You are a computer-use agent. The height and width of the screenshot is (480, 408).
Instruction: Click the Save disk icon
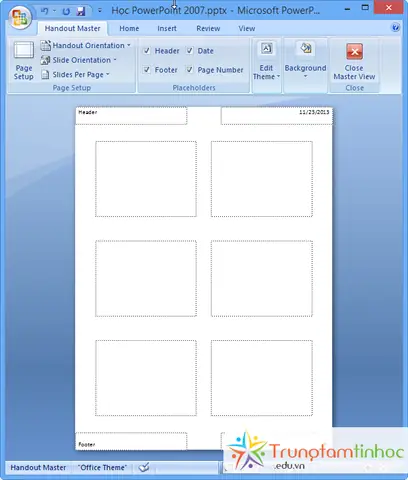[81, 11]
